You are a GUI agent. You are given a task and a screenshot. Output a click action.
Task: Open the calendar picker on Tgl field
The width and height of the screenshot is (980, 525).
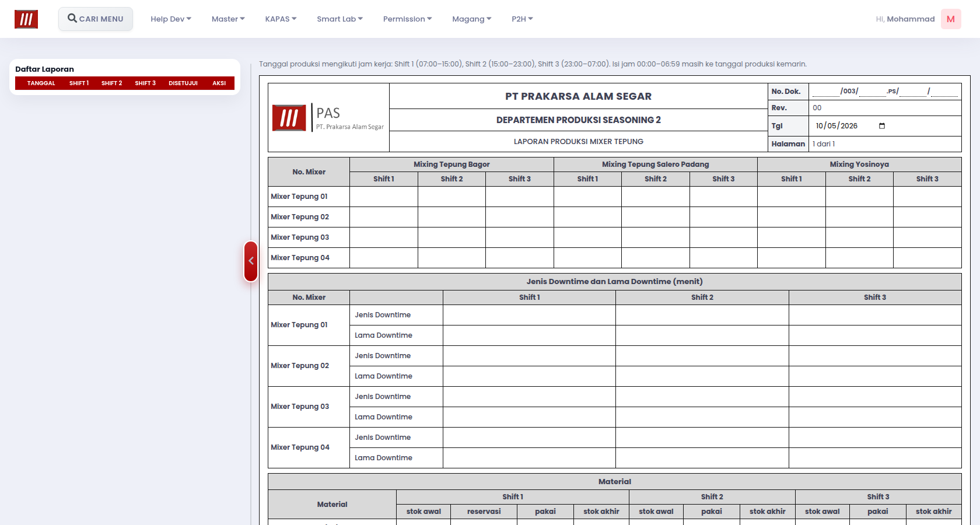(x=881, y=125)
